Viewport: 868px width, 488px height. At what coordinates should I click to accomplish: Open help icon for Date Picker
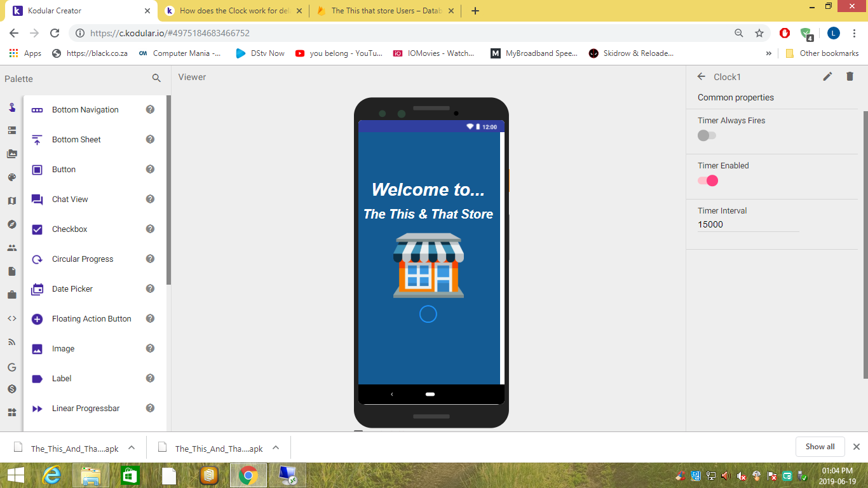click(x=150, y=288)
